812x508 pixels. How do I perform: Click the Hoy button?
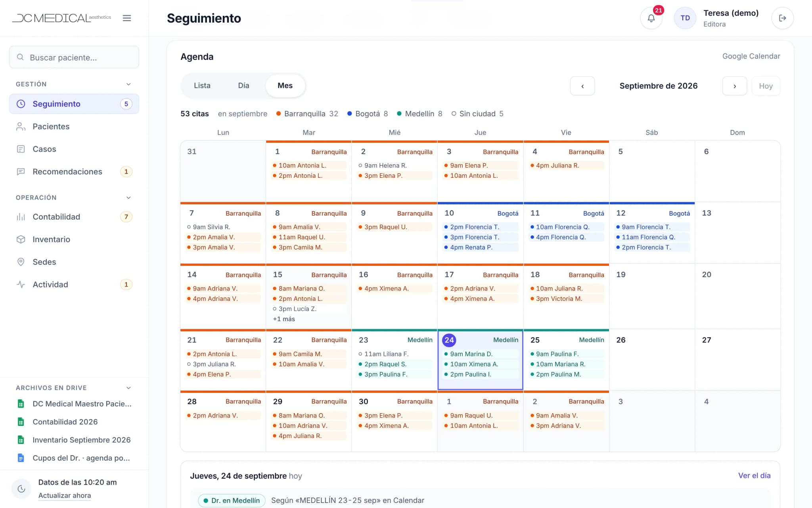(766, 86)
